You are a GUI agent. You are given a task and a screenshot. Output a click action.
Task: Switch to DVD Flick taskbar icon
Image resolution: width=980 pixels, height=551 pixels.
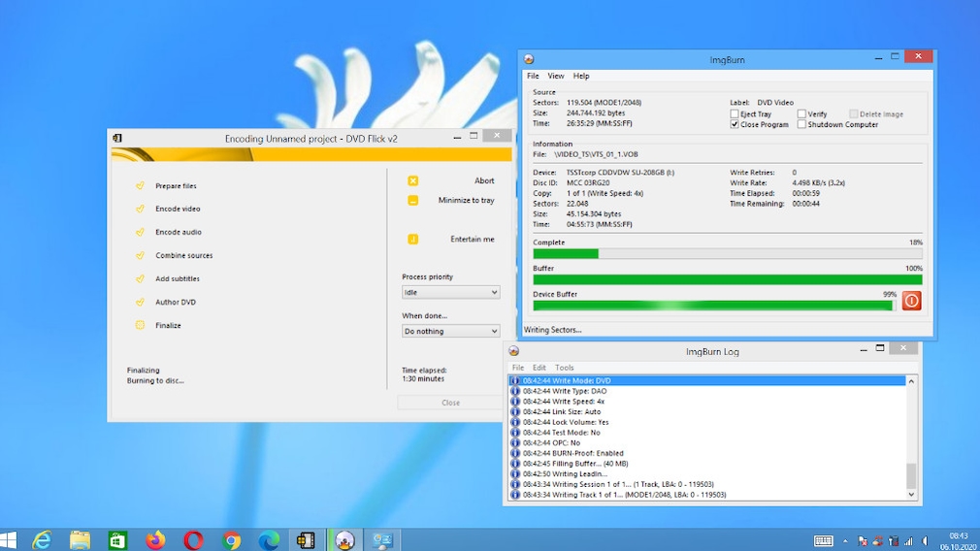(307, 540)
